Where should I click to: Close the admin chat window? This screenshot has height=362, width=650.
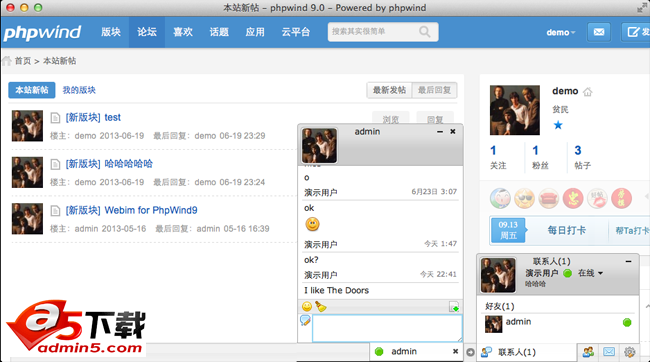point(453,131)
